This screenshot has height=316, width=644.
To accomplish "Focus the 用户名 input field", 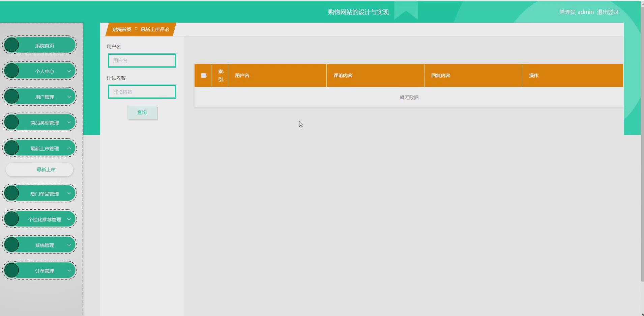I will click(x=142, y=60).
